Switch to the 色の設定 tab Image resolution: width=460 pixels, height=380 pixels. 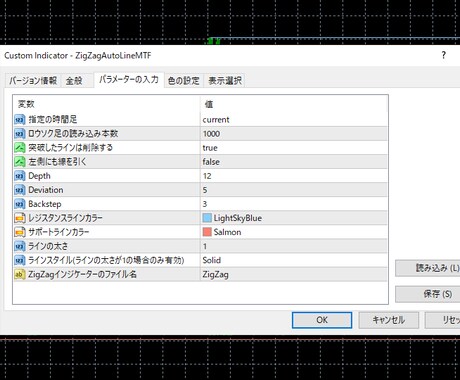184,81
